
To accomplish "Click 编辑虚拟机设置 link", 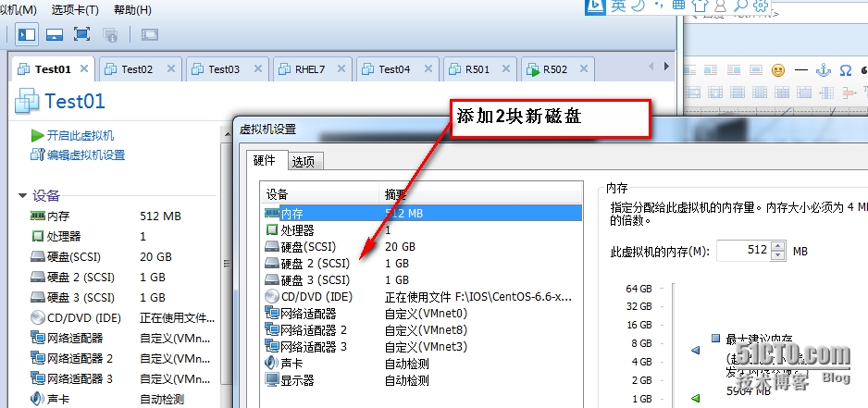I will [x=86, y=155].
